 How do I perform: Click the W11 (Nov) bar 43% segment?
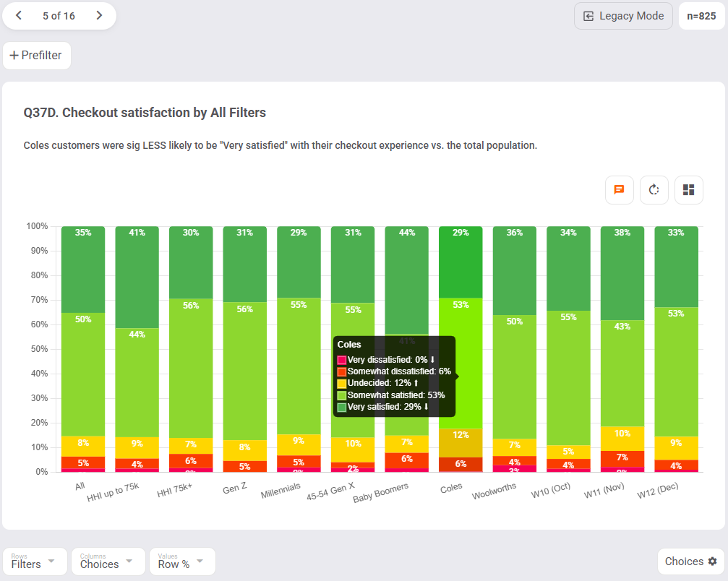point(622,373)
